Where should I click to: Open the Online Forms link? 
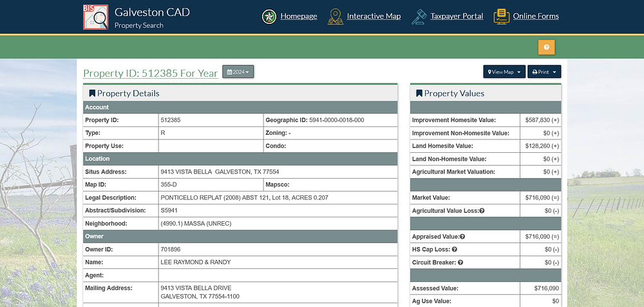tap(536, 17)
